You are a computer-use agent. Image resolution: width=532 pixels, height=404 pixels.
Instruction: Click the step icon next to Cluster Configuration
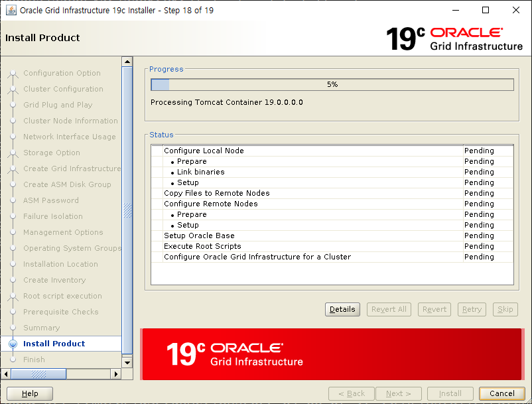(x=13, y=89)
